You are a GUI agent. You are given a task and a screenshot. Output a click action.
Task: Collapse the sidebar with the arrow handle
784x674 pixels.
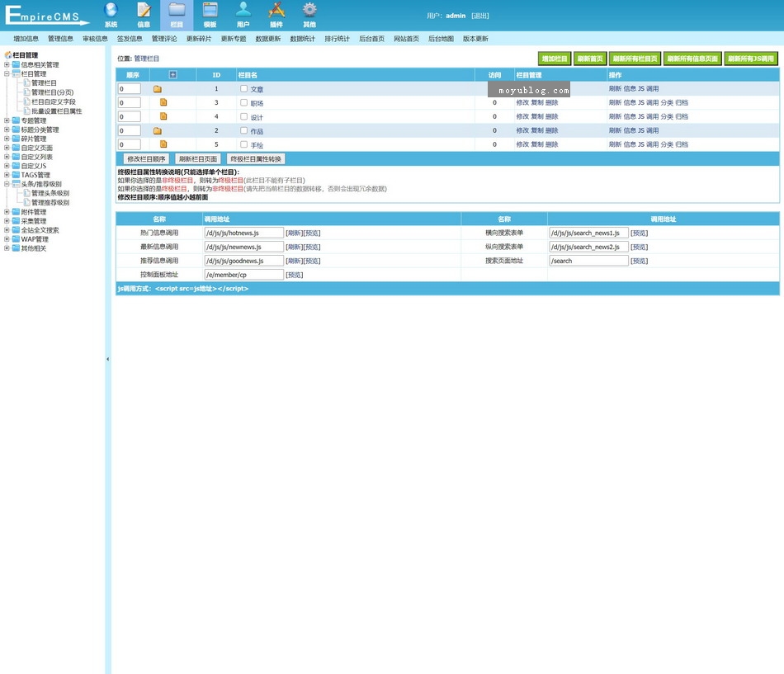click(x=107, y=359)
